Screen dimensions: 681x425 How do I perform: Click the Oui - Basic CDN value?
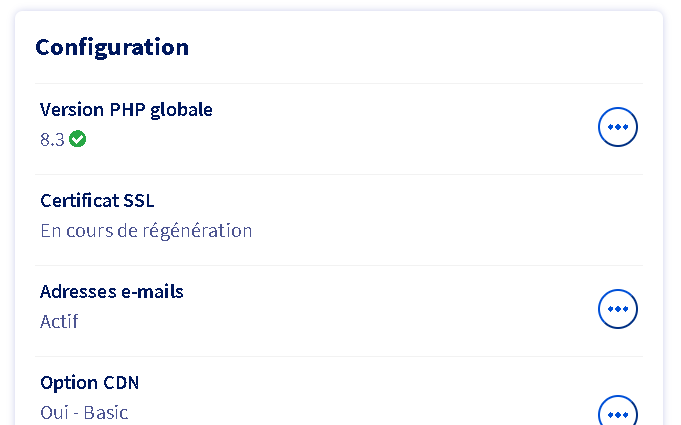84,412
